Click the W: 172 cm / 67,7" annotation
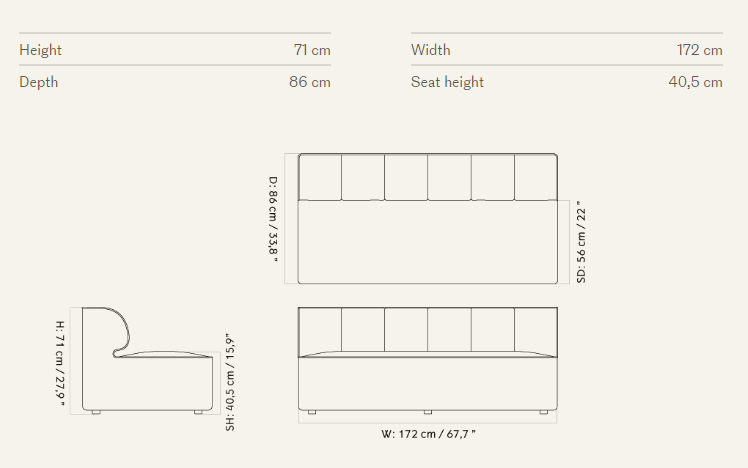The width and height of the screenshot is (748, 468). [x=428, y=434]
